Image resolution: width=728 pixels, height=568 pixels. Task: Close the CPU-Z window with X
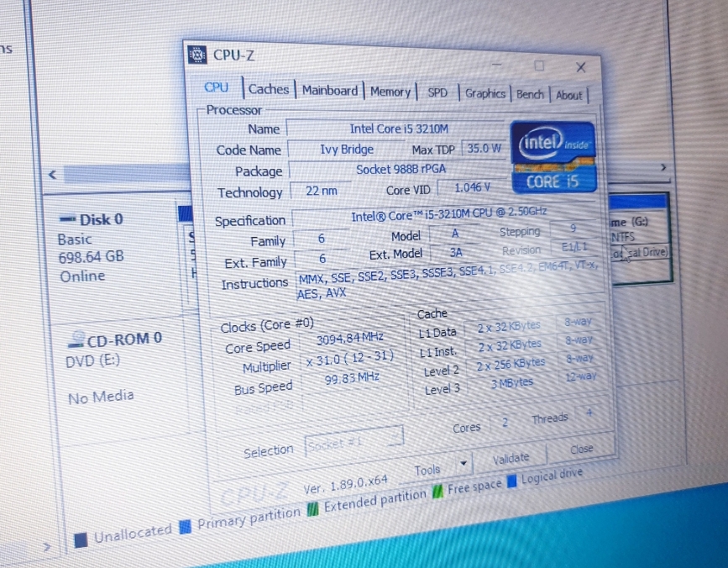point(580,66)
